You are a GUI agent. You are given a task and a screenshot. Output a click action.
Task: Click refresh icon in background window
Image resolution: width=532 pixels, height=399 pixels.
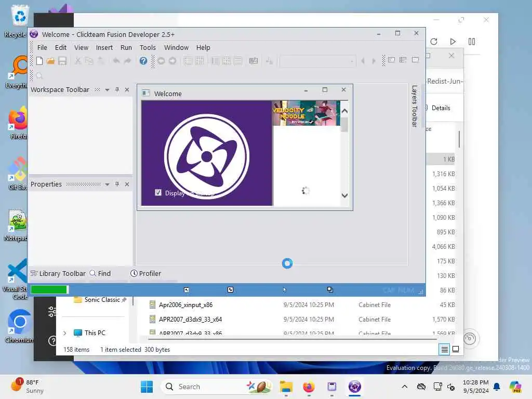pos(434,42)
